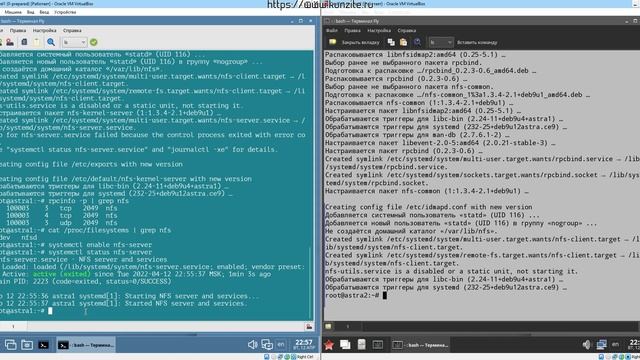640x360 pixels.
Task: Click show-desktop windows icon in right taskbar
Action: tap(345, 345)
